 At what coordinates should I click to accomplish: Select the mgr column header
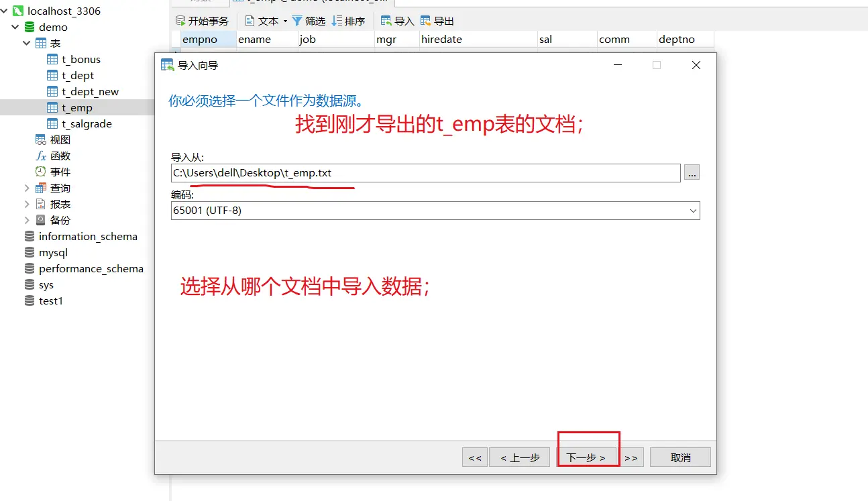(398, 40)
